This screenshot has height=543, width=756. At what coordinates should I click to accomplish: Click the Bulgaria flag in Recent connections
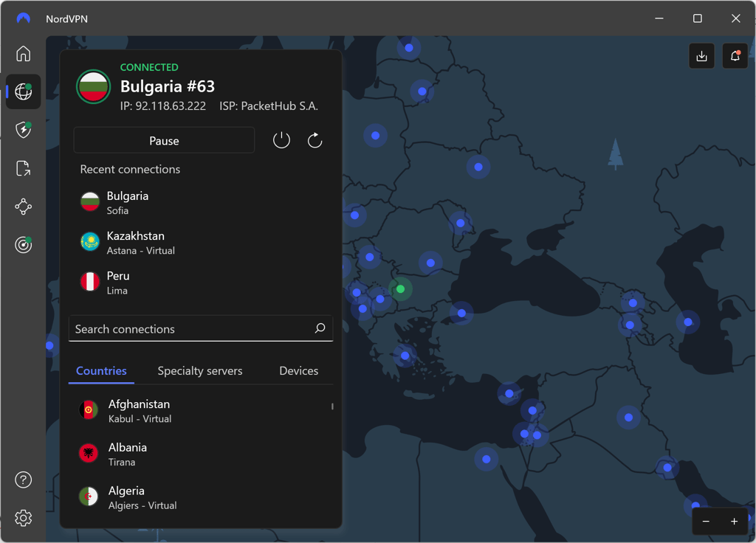point(90,202)
